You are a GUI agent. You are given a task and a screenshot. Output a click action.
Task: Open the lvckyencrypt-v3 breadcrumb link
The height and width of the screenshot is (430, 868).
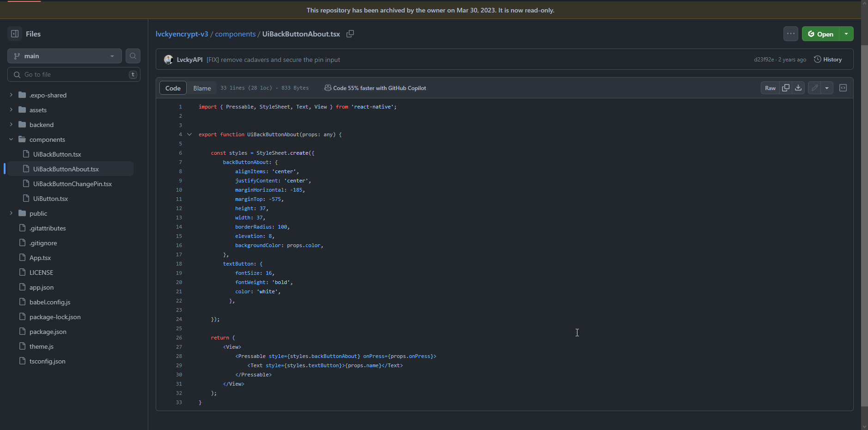click(x=182, y=34)
